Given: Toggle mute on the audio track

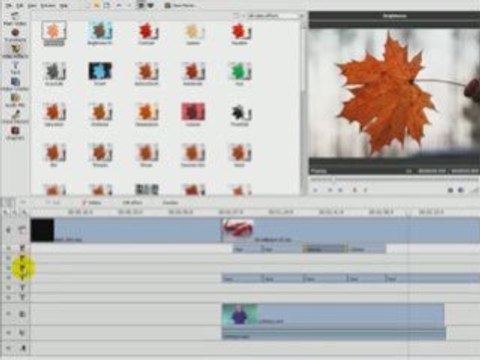Looking at the screenshot, I should [x=9, y=333].
